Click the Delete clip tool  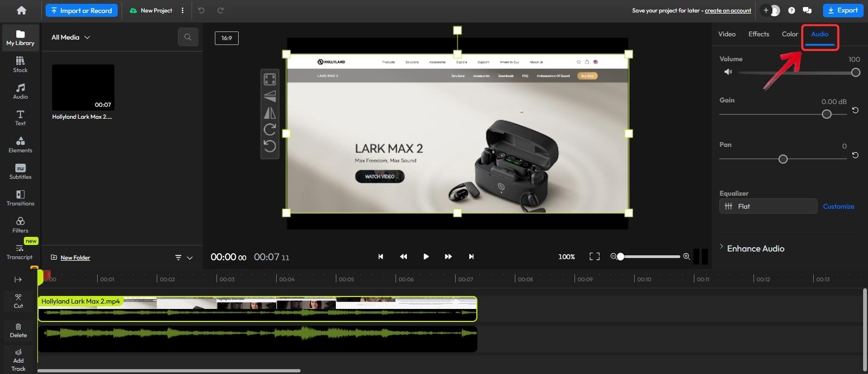[x=18, y=331]
